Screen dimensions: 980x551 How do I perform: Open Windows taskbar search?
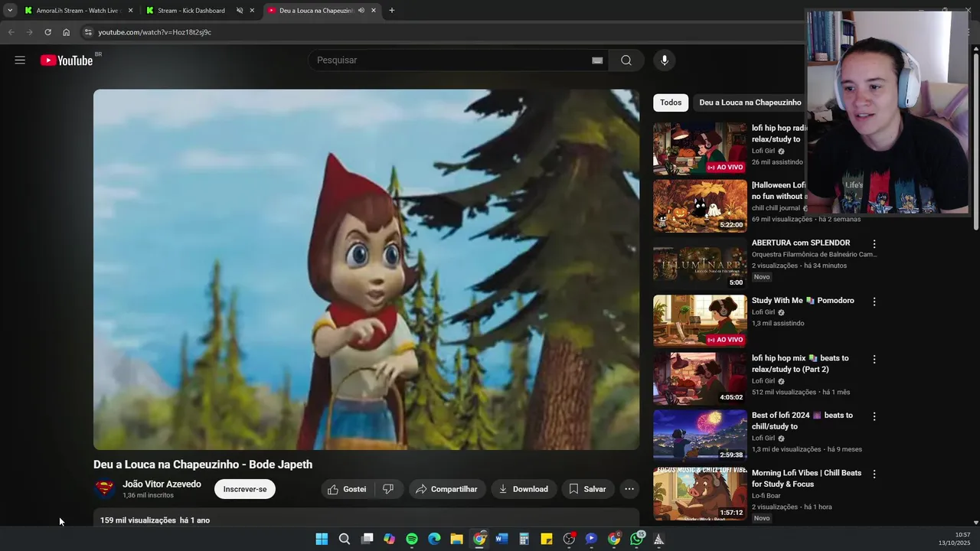345,540
